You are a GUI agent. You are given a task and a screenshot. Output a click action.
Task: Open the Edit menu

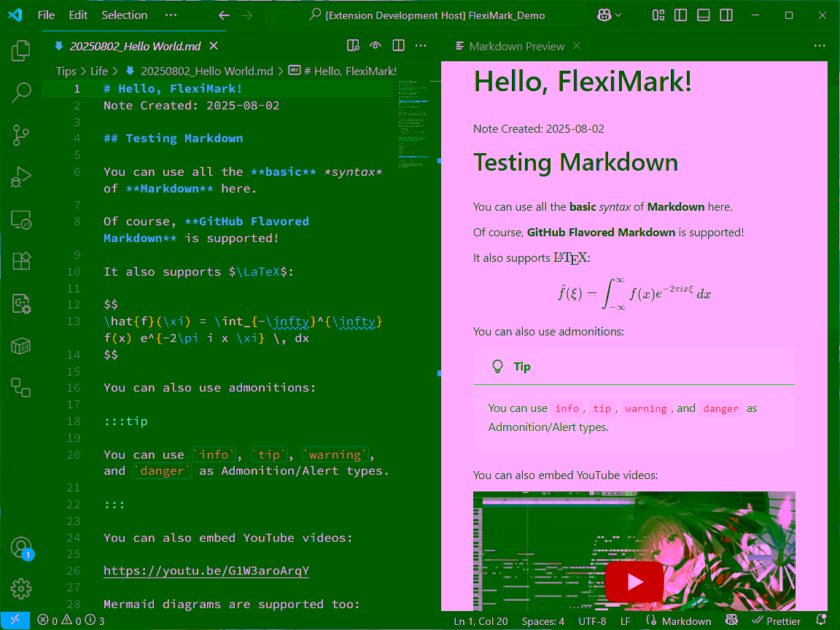(x=78, y=15)
